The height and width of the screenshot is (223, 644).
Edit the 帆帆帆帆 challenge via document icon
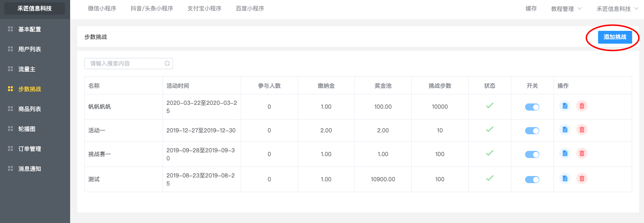coord(565,106)
